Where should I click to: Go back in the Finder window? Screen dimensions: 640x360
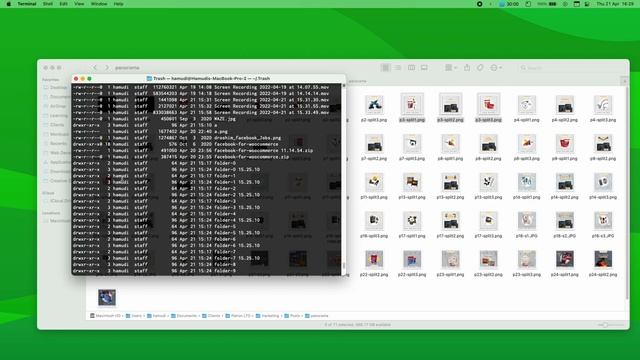(95, 68)
